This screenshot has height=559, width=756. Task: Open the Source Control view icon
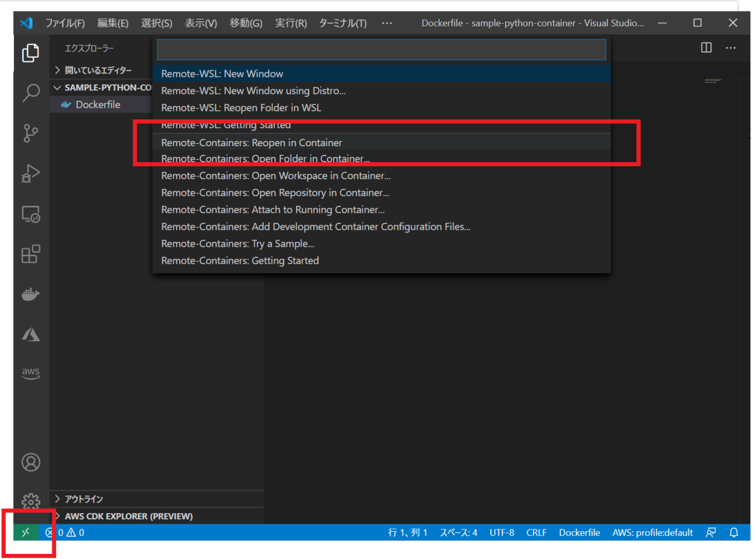pos(30,133)
